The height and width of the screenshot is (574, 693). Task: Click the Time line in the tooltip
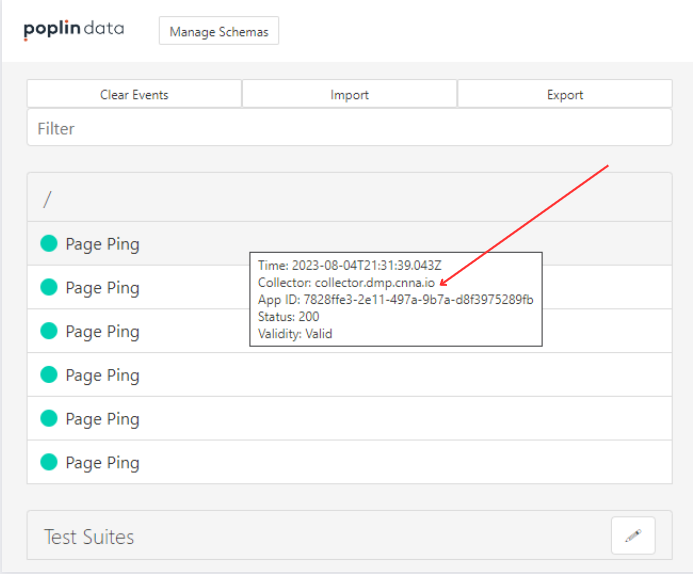(x=349, y=266)
